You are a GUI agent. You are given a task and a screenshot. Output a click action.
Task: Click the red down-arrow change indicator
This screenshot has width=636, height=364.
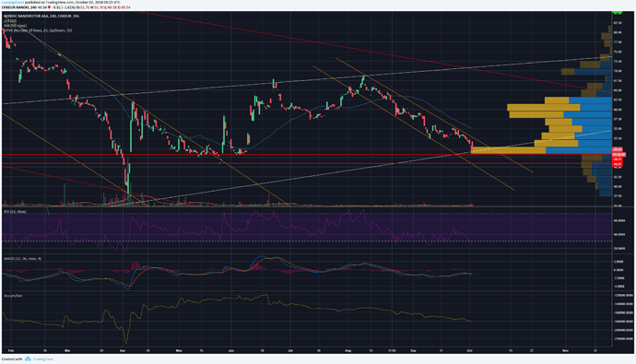[49, 7]
